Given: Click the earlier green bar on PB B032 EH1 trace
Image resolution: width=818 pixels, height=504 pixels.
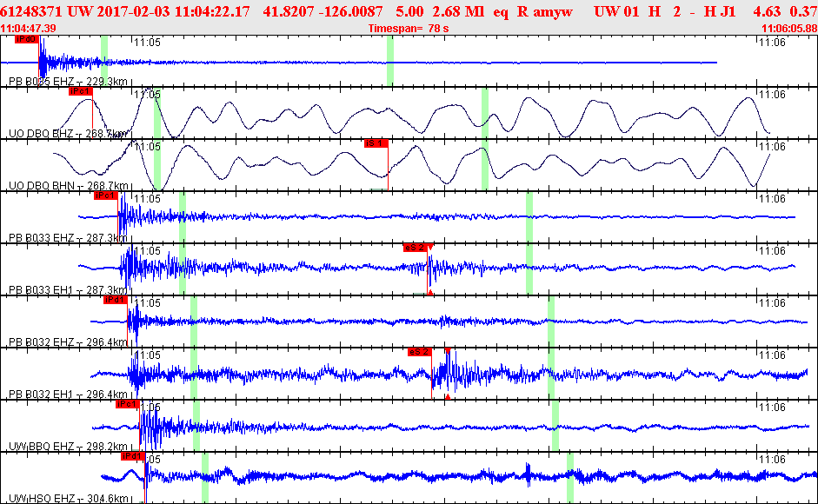Looking at the screenshot, I should [x=194, y=373].
